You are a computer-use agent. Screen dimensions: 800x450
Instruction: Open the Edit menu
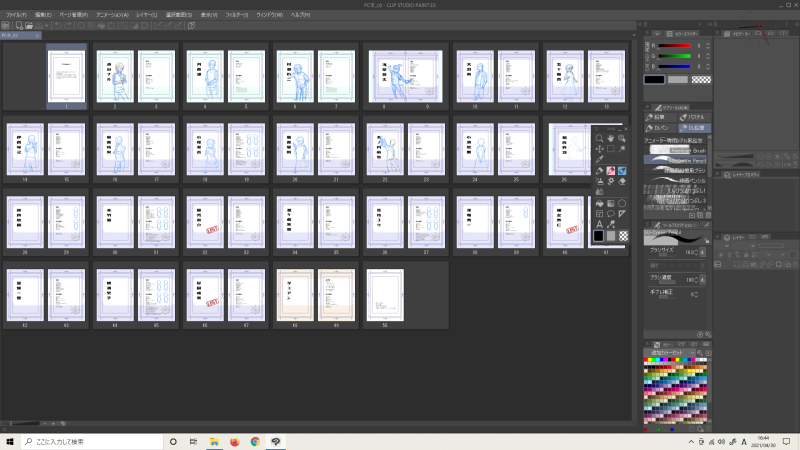(43, 15)
